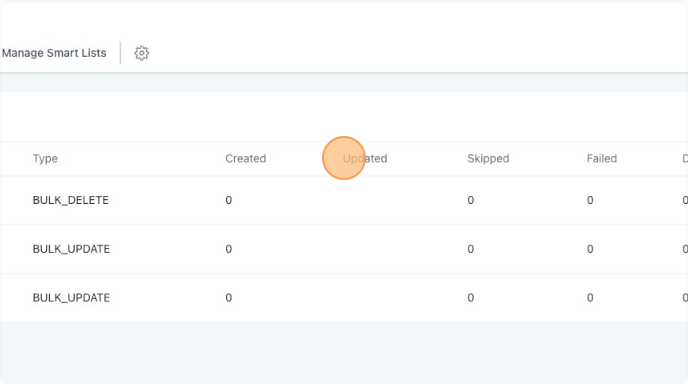Click Failed count in BULK_DELETE row
Image resolution: width=688 pixels, height=384 pixels.
click(590, 200)
